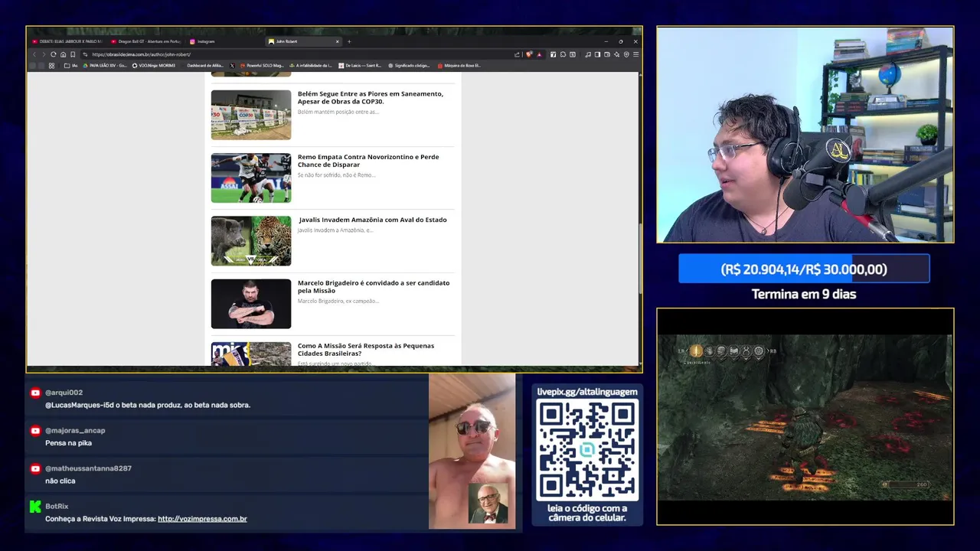
Task: Open the Marcelo Brigadeiro portrait thumbnail
Action: (x=251, y=304)
